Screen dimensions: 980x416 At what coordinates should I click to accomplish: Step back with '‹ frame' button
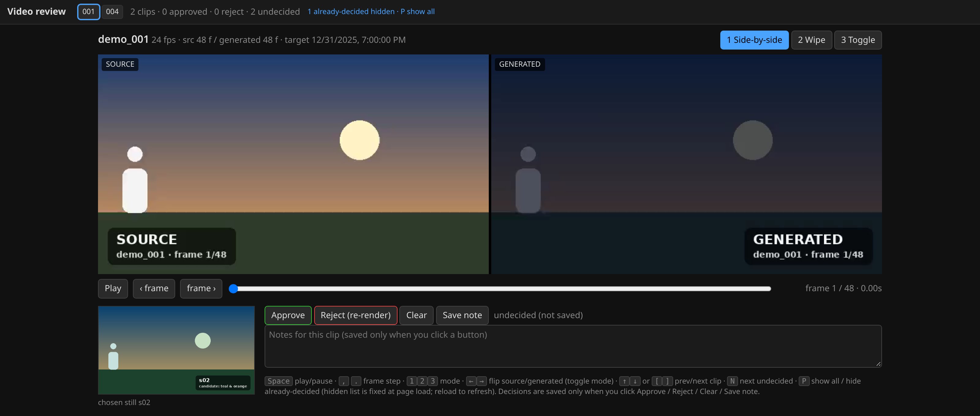tap(154, 288)
